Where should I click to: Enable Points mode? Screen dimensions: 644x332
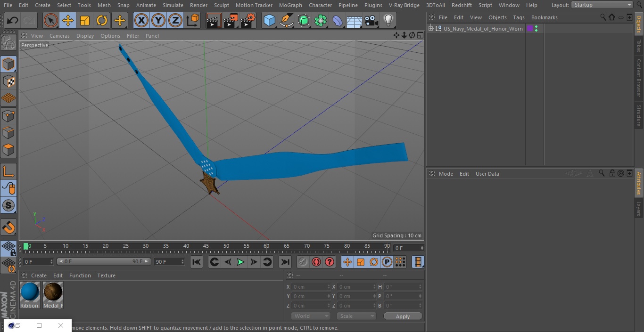[x=8, y=115]
